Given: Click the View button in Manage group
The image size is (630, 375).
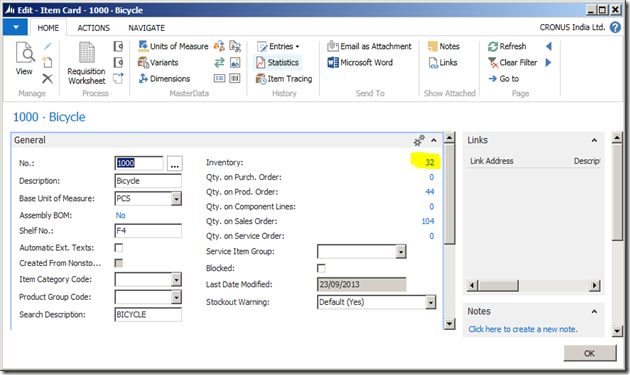Looking at the screenshot, I should (x=25, y=59).
